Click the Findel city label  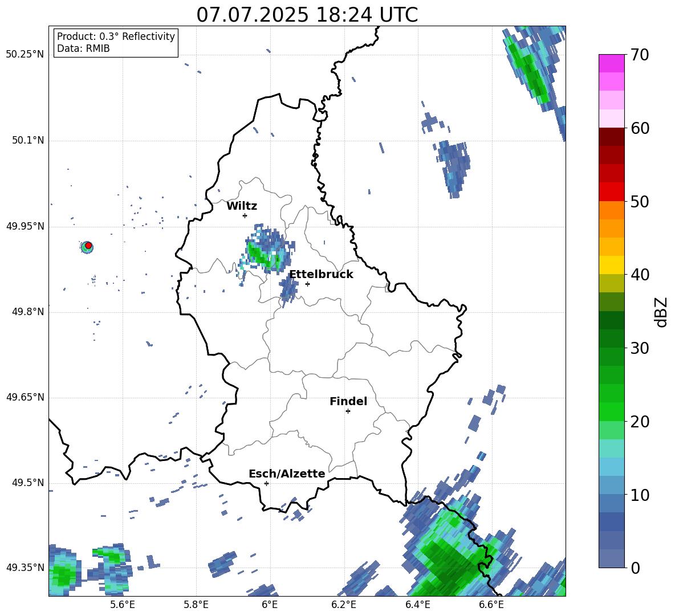348,401
